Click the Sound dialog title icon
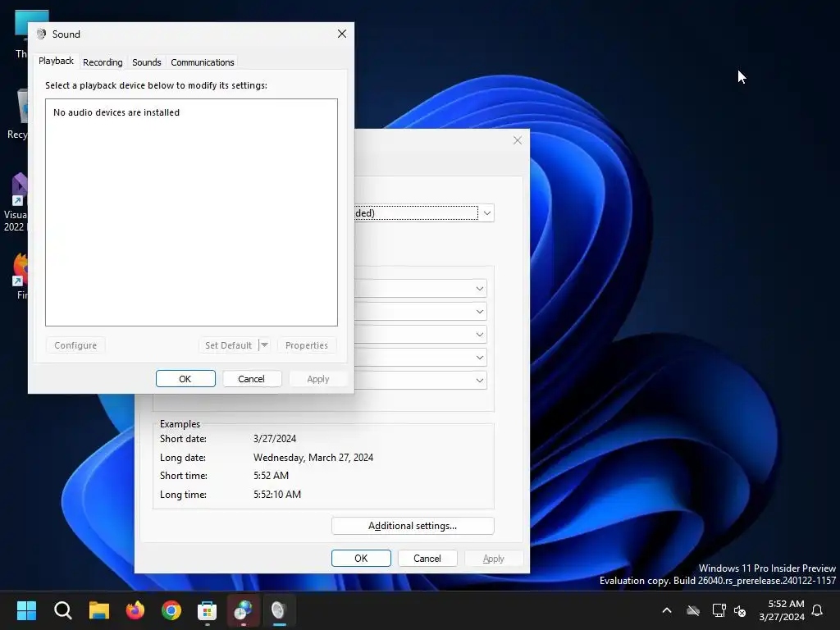 [41, 34]
